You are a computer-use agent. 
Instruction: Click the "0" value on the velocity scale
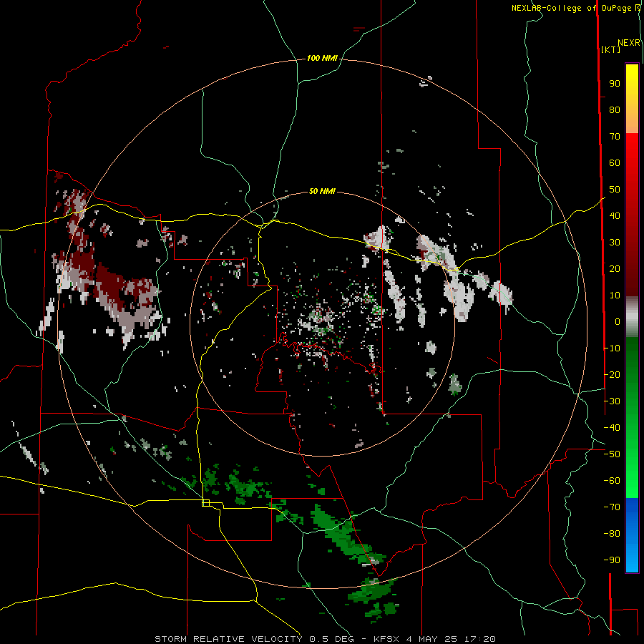[x=618, y=321]
